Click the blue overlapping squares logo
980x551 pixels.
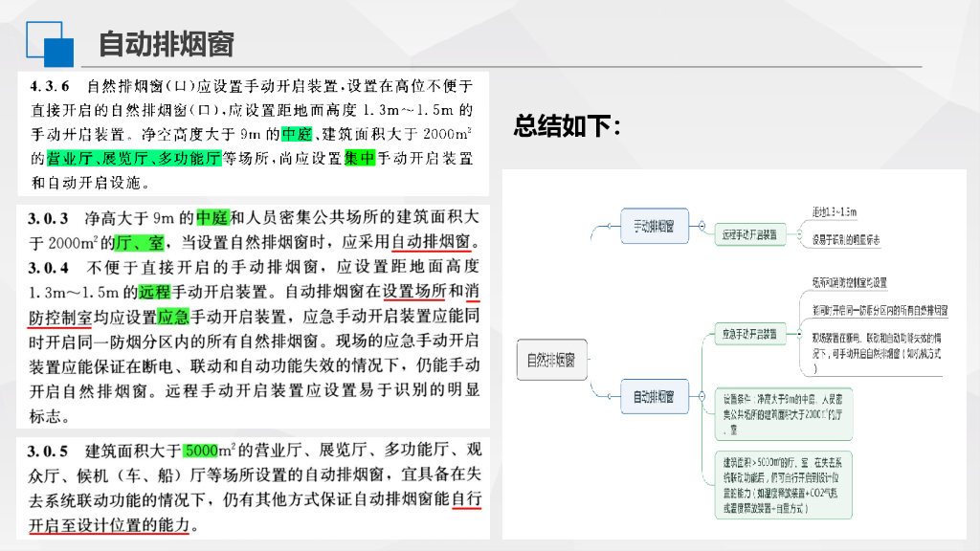click(x=50, y=44)
